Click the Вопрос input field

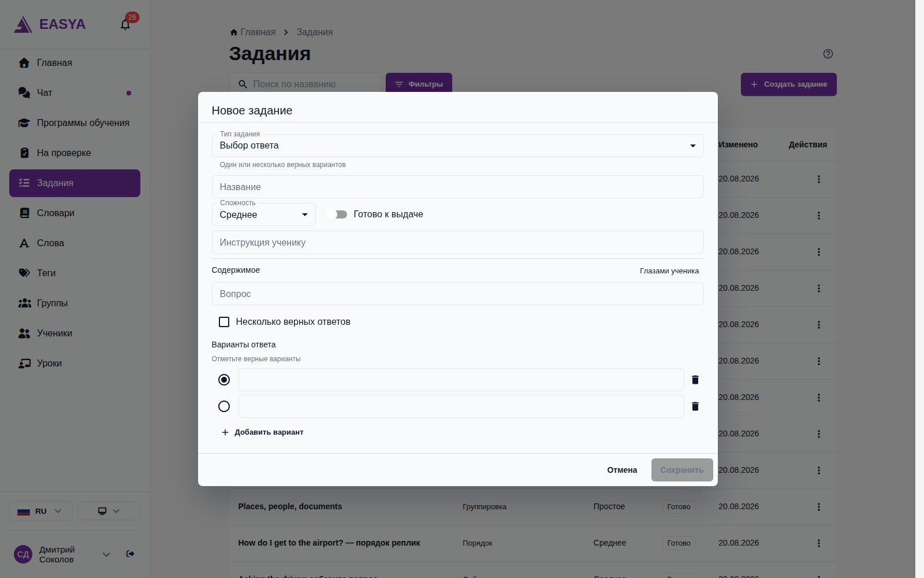[458, 294]
